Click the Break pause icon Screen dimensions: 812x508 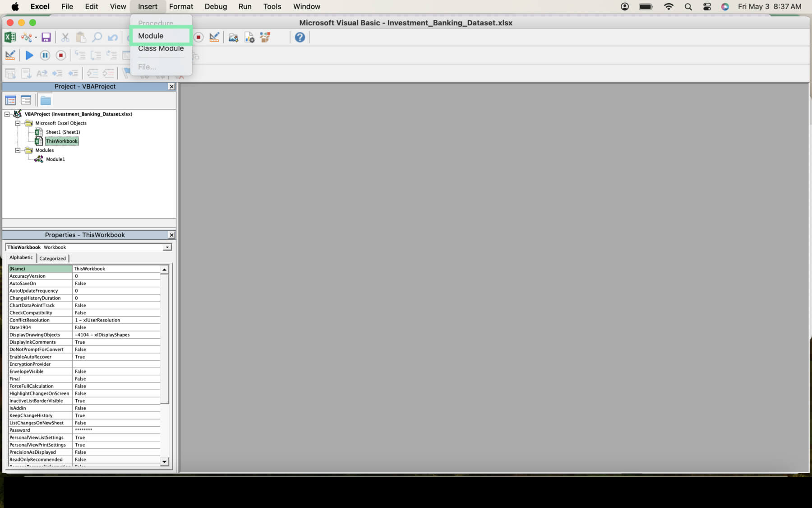(45, 55)
